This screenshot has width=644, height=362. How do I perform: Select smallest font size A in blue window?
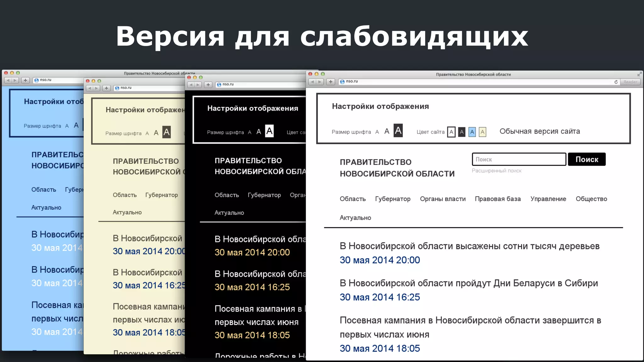(x=67, y=126)
